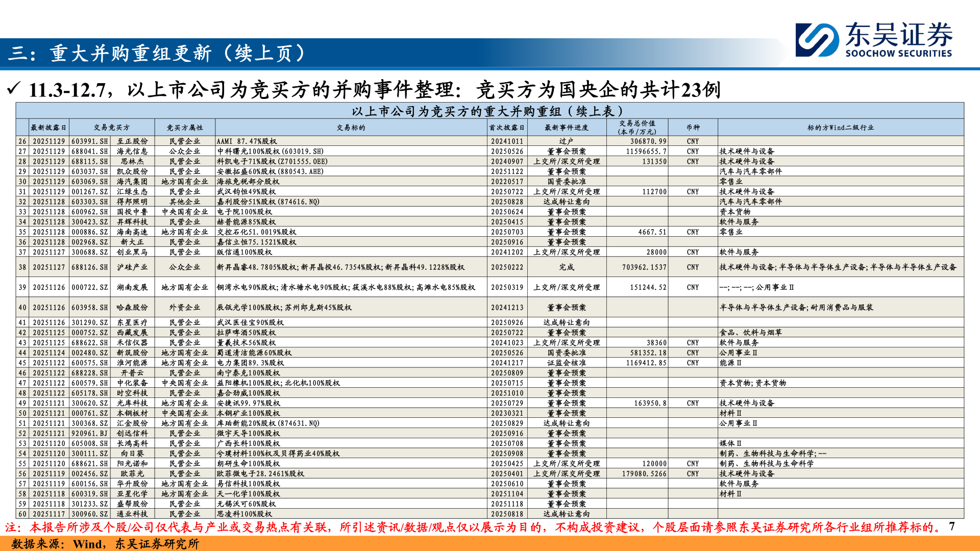The height and width of the screenshot is (551, 980).
Task: Click the buyer name 湖南发展
Action: [x=132, y=288]
